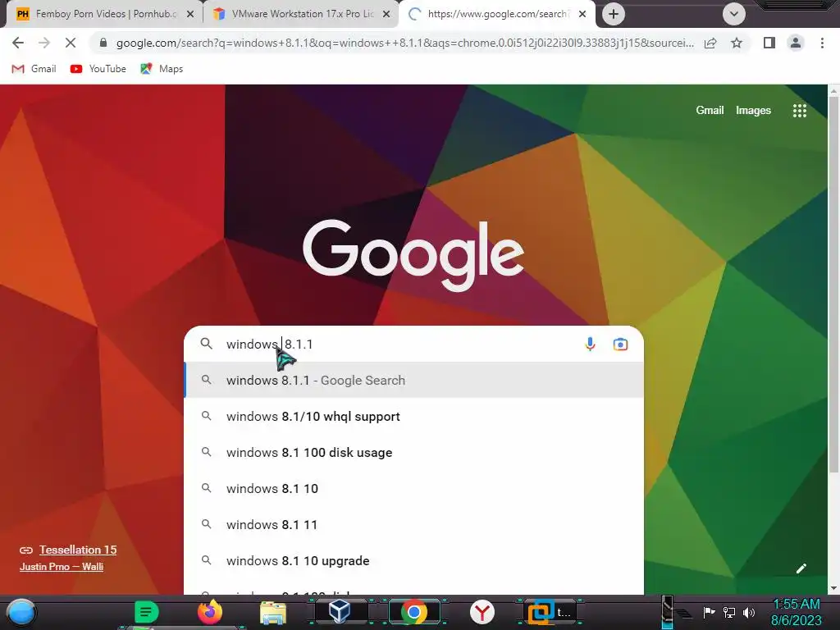Go back to the previous page

coord(18,43)
